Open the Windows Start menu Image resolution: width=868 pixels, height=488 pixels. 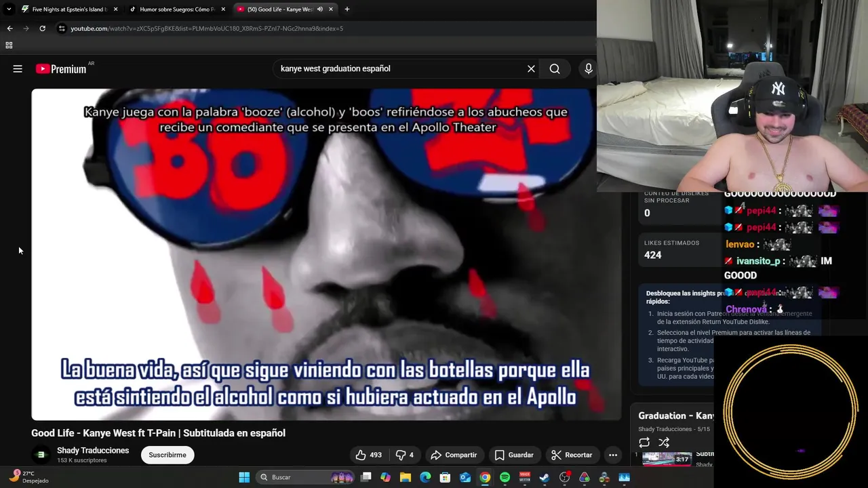point(244,477)
